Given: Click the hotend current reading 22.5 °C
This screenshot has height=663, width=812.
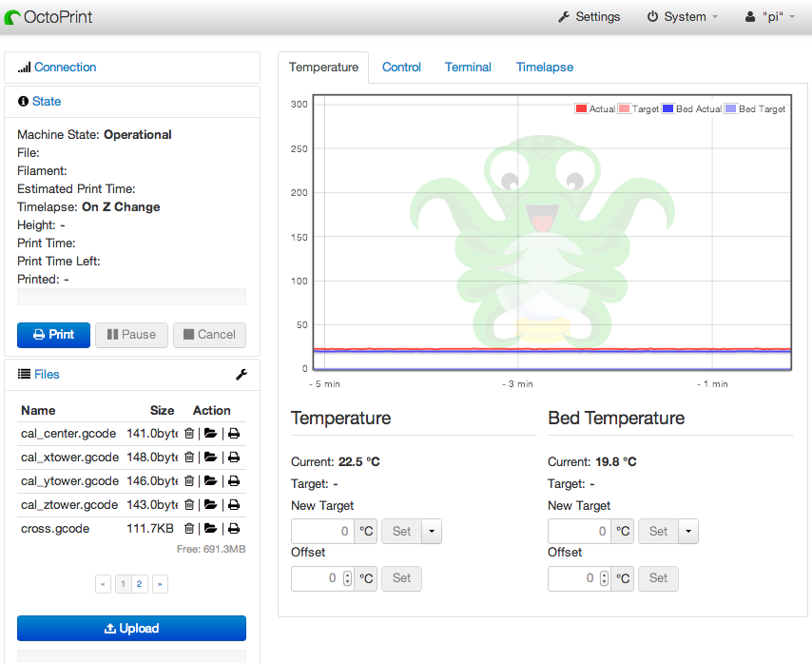Looking at the screenshot, I should coord(358,462).
